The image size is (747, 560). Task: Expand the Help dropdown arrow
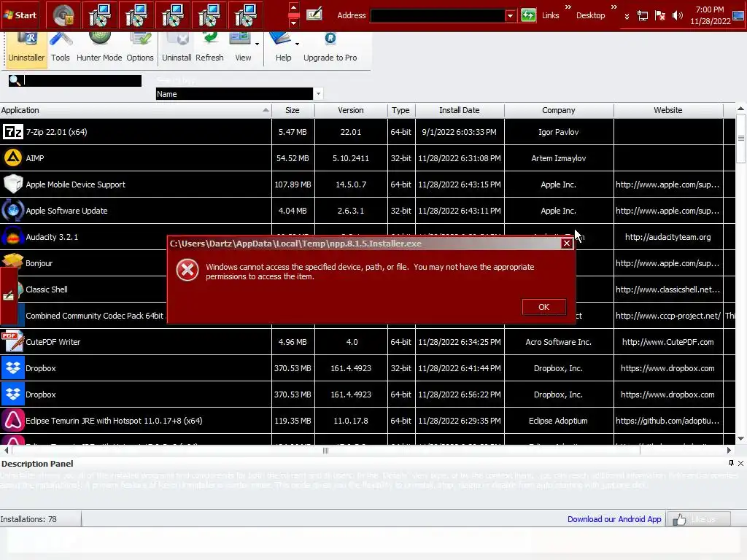pos(297,44)
